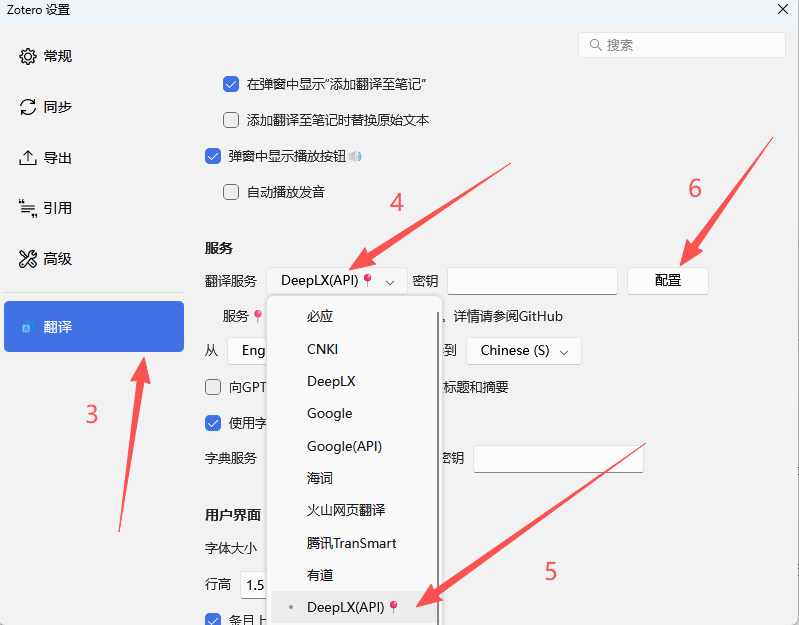Screen dimensions: 799x625
Task: Choose DeepLX(API) at the list bottom
Action: 354,607
